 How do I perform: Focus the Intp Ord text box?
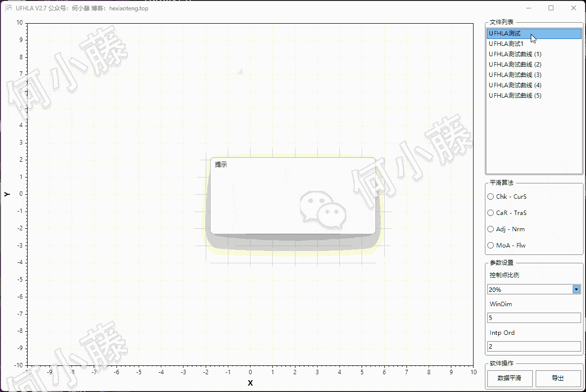coord(534,347)
